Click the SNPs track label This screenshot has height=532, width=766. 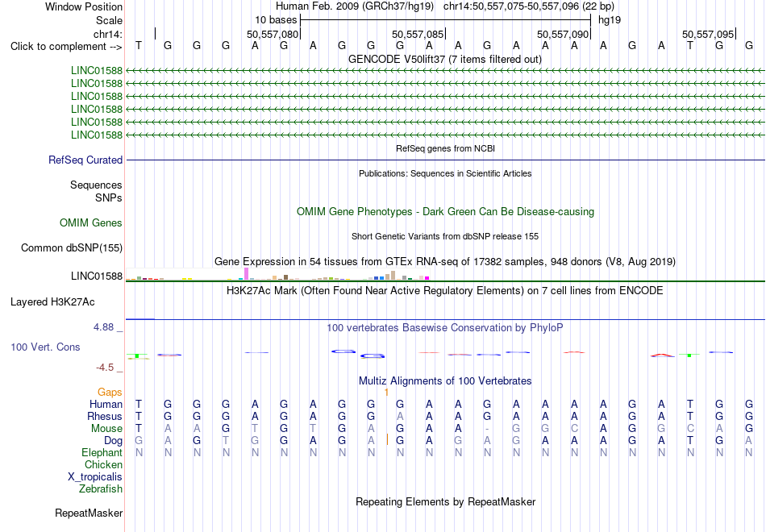(109, 197)
